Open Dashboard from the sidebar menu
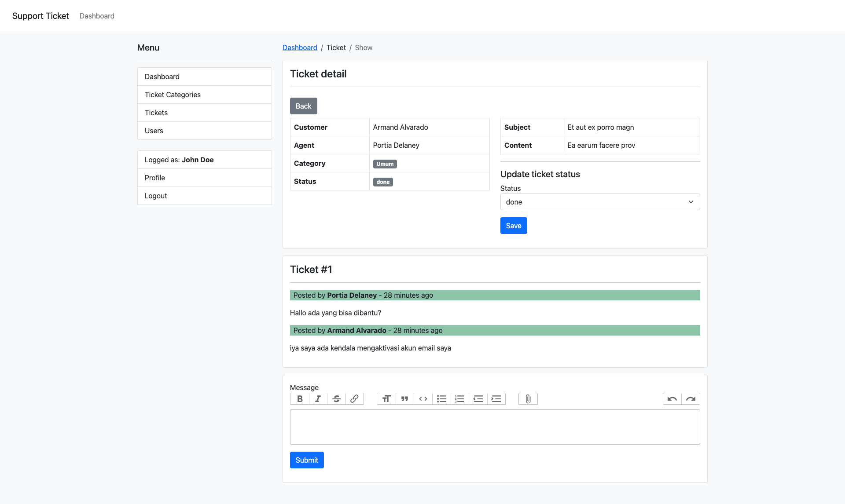The image size is (845, 504). click(204, 77)
